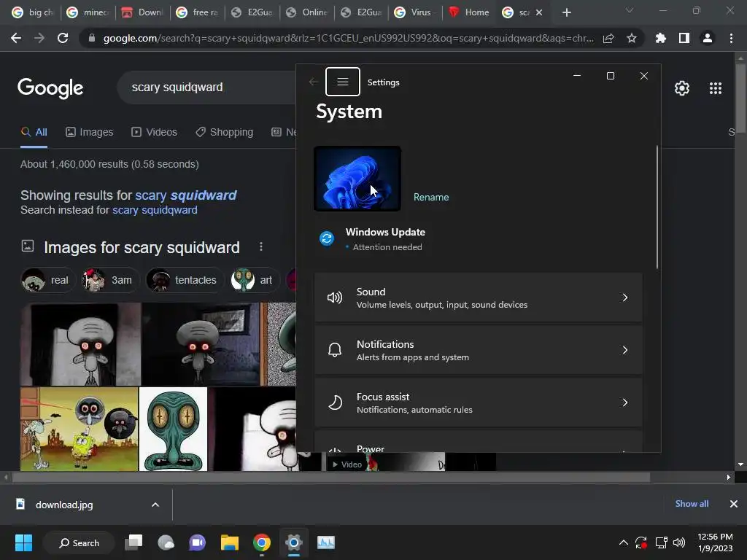Open Chrome extensions puzzle icon
The width and height of the screenshot is (747, 560).
[661, 38]
